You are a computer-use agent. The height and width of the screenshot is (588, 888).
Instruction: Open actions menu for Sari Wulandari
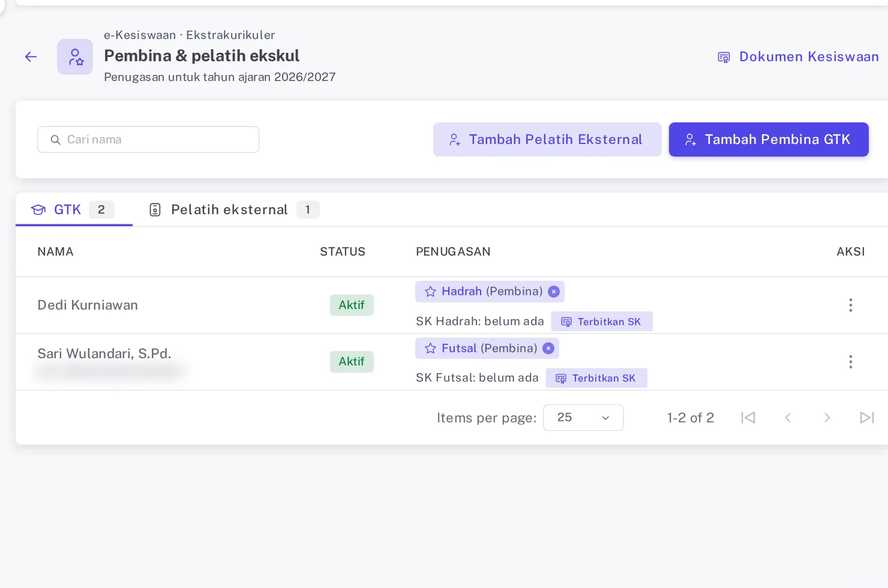tap(850, 362)
